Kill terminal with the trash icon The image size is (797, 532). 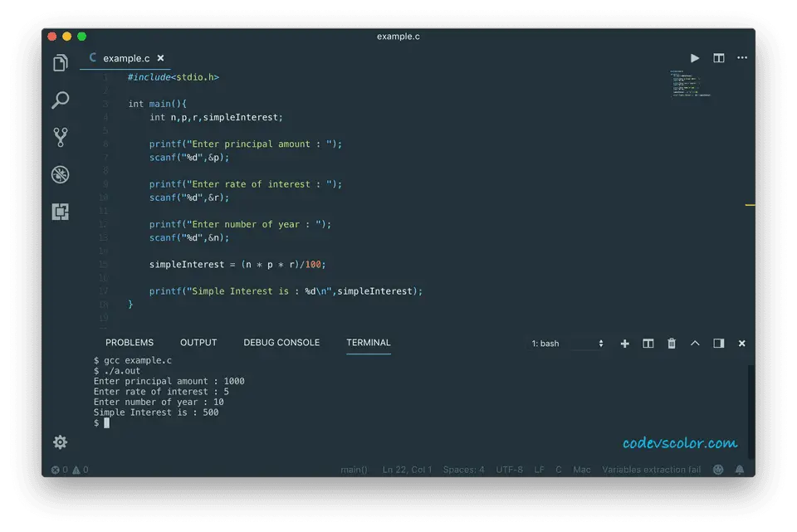click(x=672, y=344)
